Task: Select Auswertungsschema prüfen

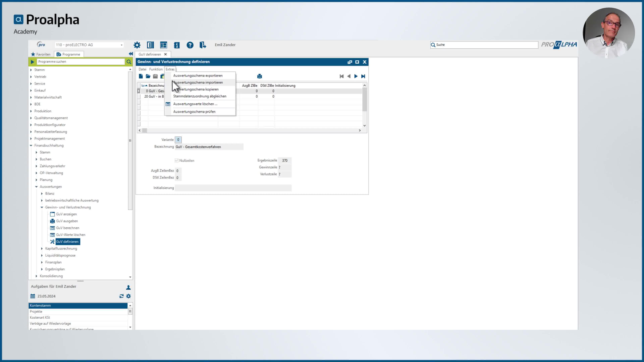Action: click(200, 112)
